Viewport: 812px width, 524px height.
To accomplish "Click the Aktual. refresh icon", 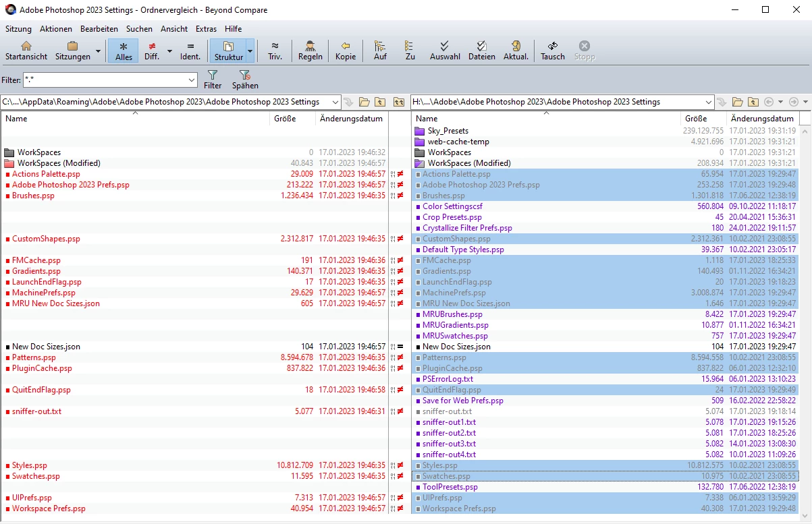I will [516, 46].
